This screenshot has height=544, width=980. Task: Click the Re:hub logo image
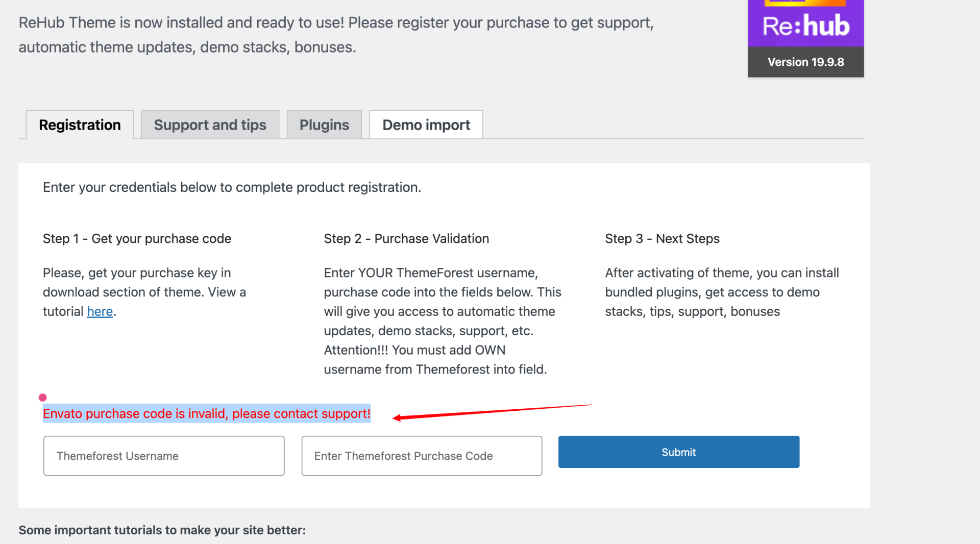pyautogui.click(x=806, y=23)
